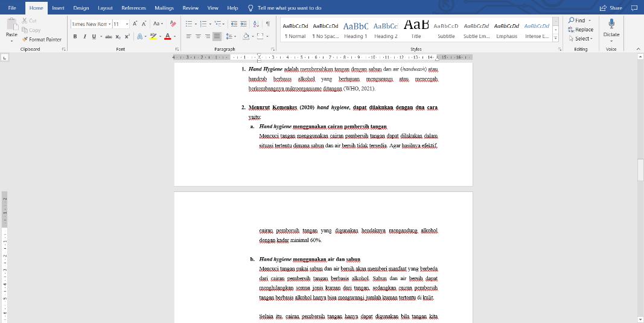
Task: Click the Dictate microphone icon
Action: coord(611,24)
